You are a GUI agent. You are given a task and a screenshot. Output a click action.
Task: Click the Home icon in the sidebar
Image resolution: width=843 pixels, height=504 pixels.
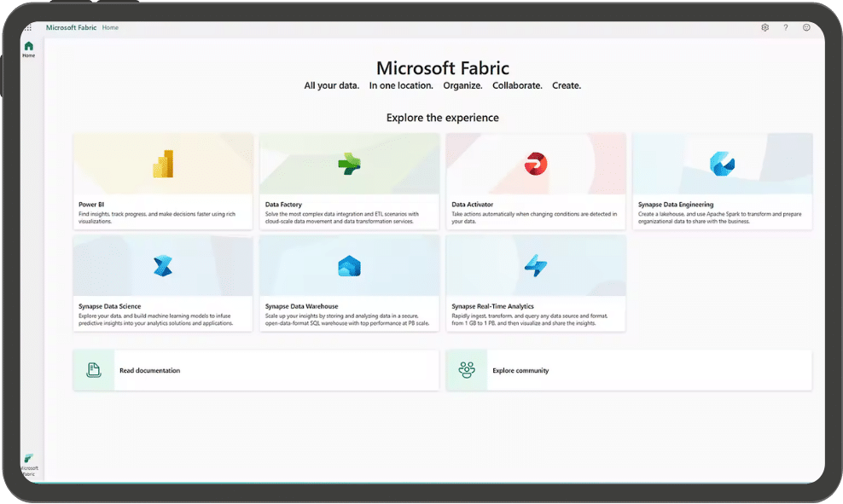pos(28,46)
